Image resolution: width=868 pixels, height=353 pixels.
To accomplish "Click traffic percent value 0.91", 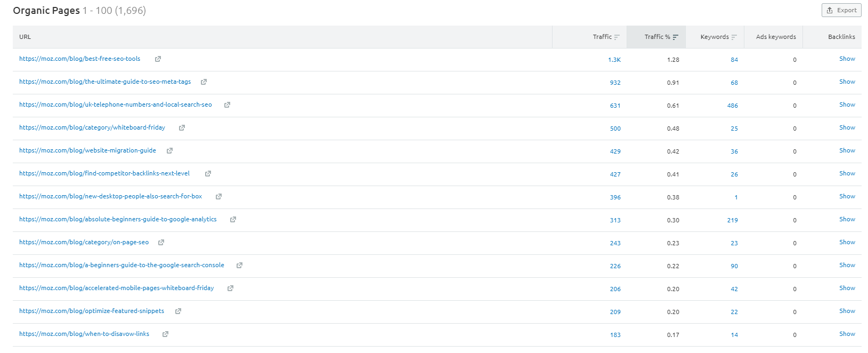I will point(673,83).
